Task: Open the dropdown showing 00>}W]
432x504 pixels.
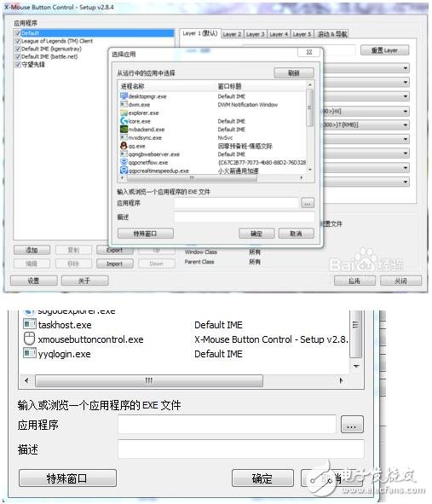Action: tap(406, 112)
